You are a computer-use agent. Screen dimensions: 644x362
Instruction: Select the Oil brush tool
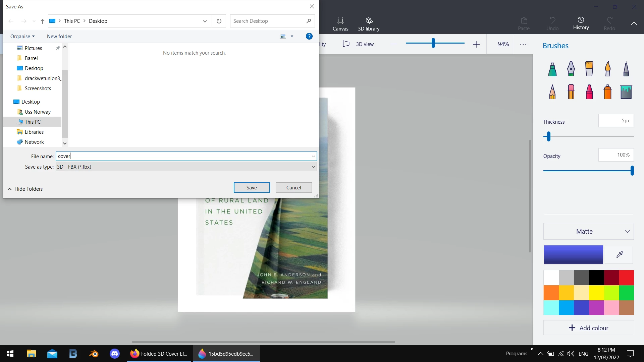tap(589, 69)
